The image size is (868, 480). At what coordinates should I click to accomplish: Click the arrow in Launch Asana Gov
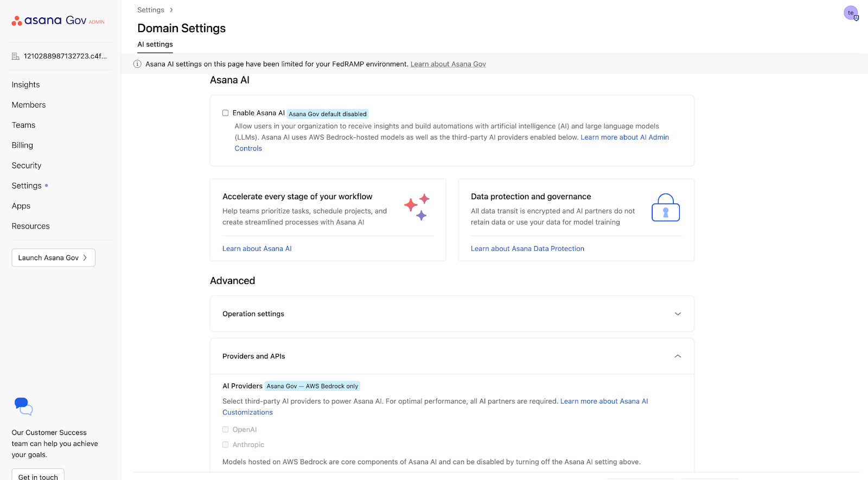(85, 258)
